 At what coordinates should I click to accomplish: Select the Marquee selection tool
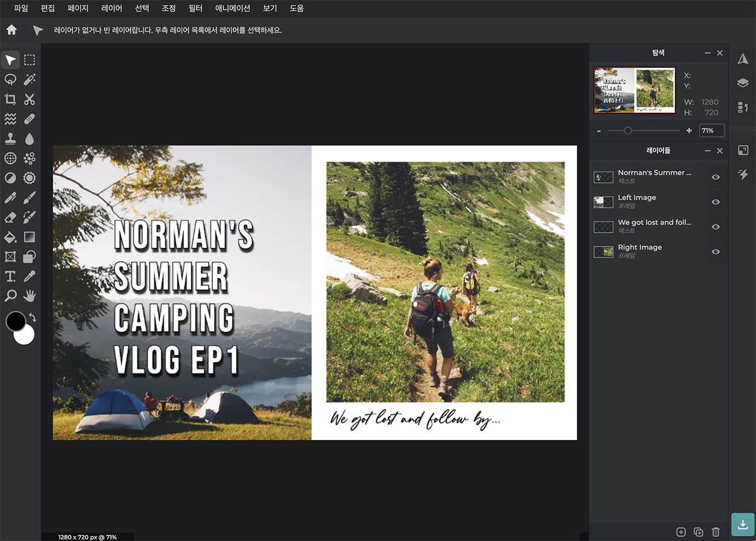[x=30, y=60]
